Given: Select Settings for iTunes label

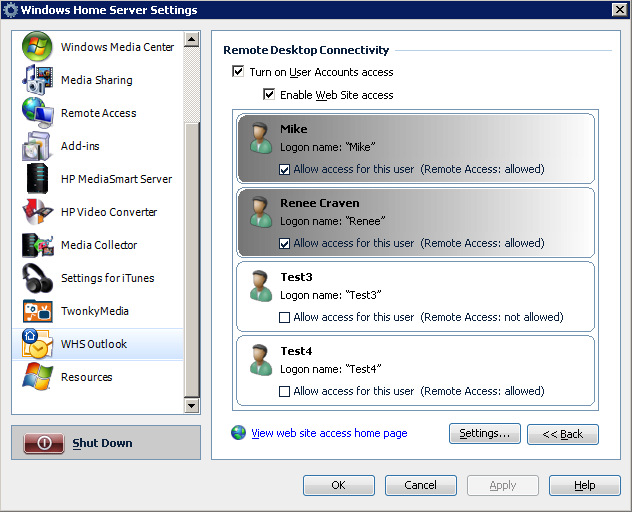Looking at the screenshot, I should pos(108,278).
